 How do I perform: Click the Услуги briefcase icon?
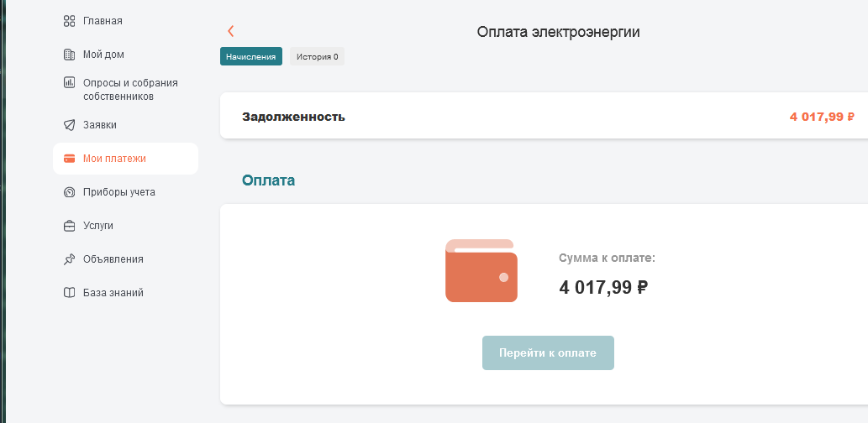click(x=69, y=226)
